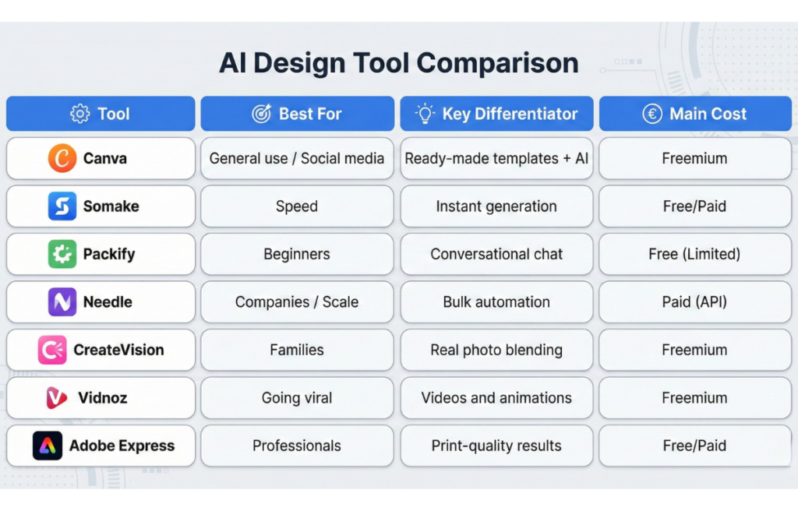This screenshot has width=798, height=532.
Task: Click the lightbulb icon beside Key Differentiator
Action: pyautogui.click(x=425, y=114)
